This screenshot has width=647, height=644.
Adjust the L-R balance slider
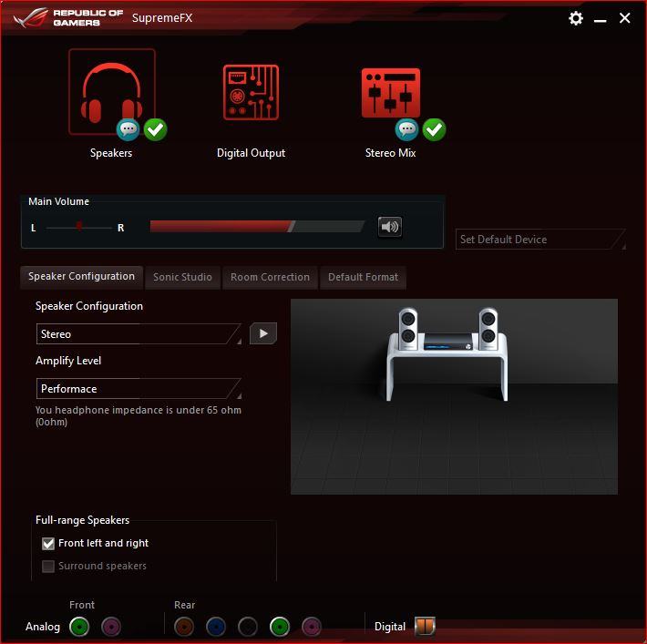[x=78, y=227]
